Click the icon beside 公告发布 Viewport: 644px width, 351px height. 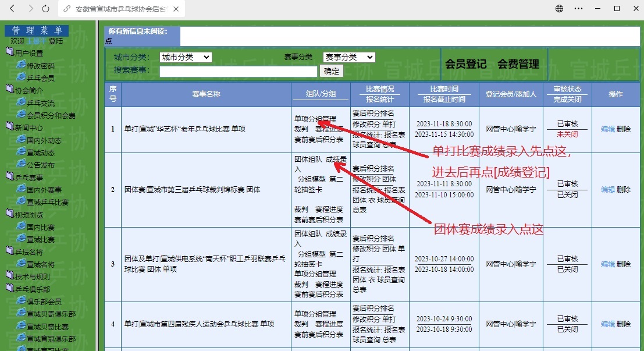21,164
